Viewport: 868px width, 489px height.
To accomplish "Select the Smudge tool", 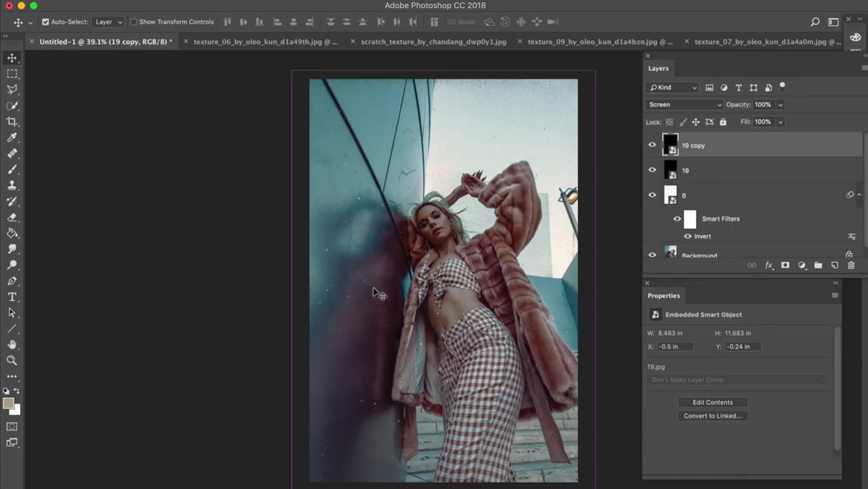I will [12, 249].
